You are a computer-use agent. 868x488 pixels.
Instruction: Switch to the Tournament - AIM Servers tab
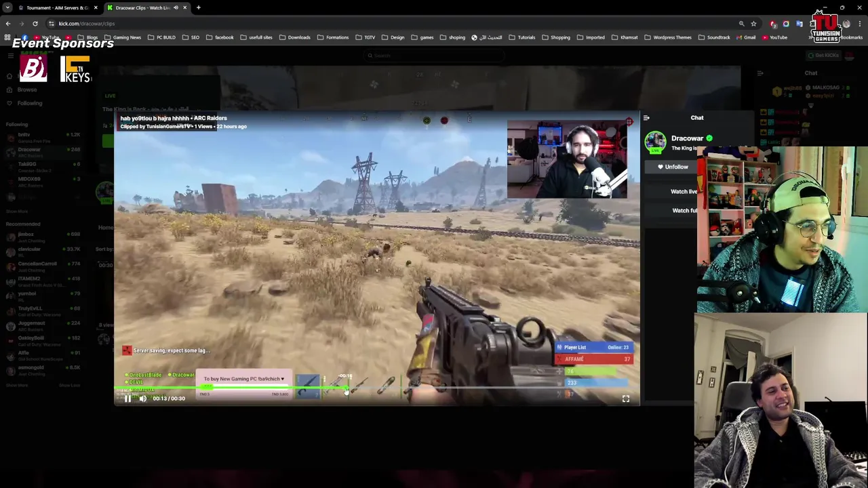57,7
